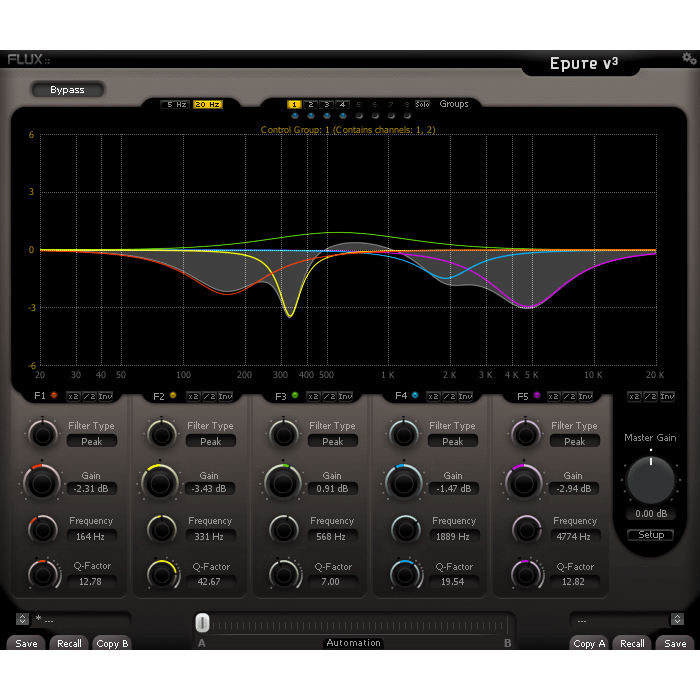Open the preset B selector arrows
This screenshot has width=700, height=700.
pyautogui.click(x=677, y=619)
